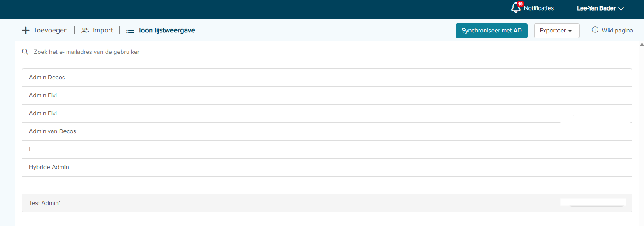Select the Hybride Admin row

pos(49,167)
